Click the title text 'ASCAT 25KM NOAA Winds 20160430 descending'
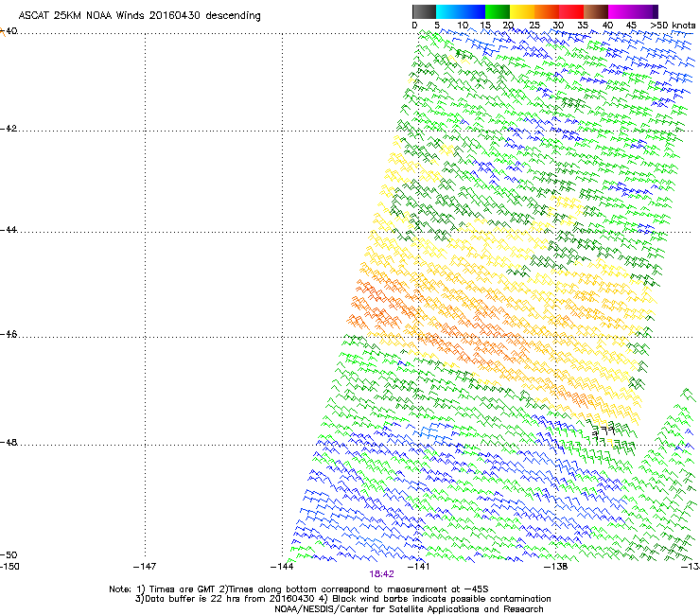700x615 pixels. pyautogui.click(x=139, y=16)
